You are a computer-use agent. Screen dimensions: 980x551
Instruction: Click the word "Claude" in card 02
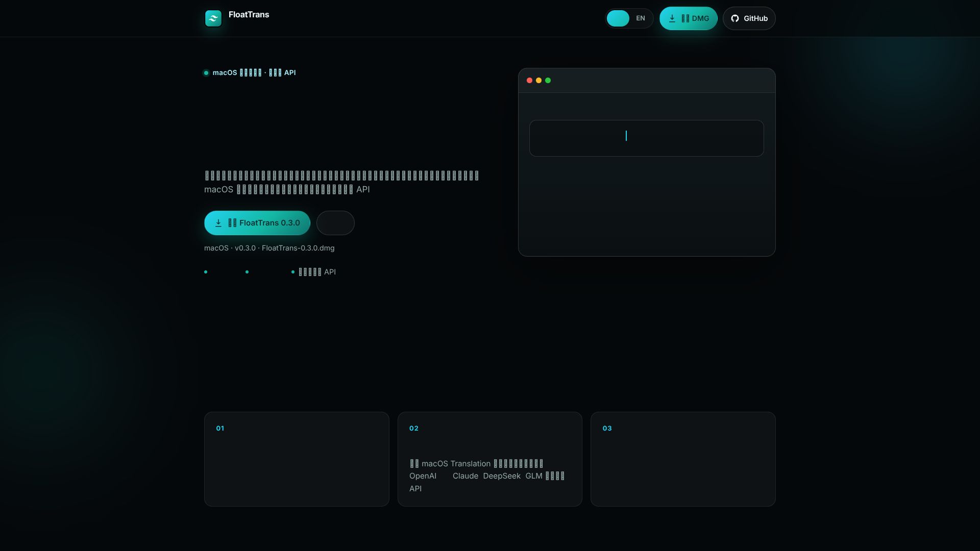(465, 476)
